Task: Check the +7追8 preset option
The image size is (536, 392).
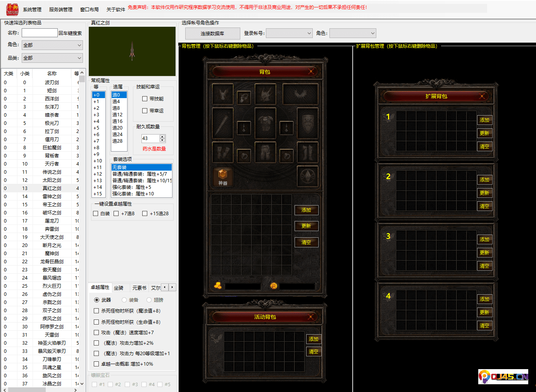Action: 116,214
